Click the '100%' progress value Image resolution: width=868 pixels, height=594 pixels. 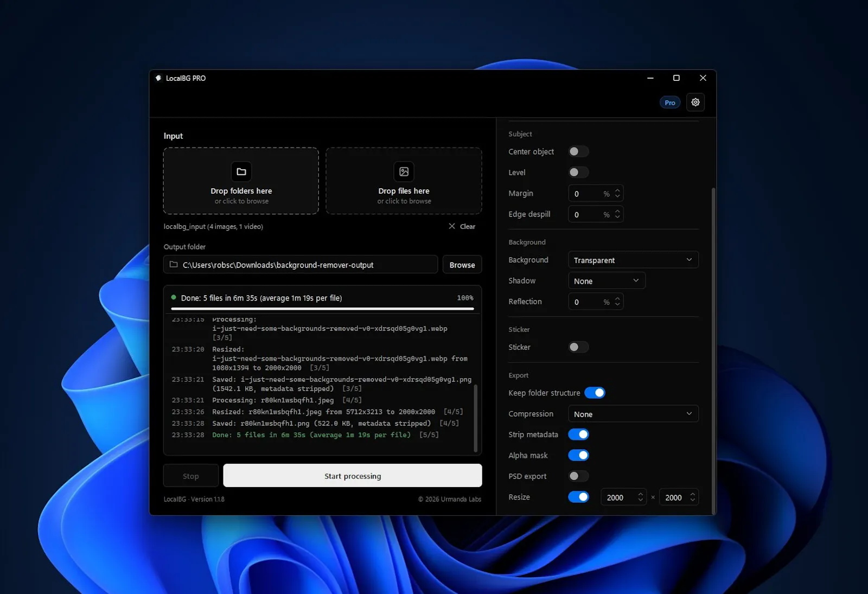click(465, 298)
